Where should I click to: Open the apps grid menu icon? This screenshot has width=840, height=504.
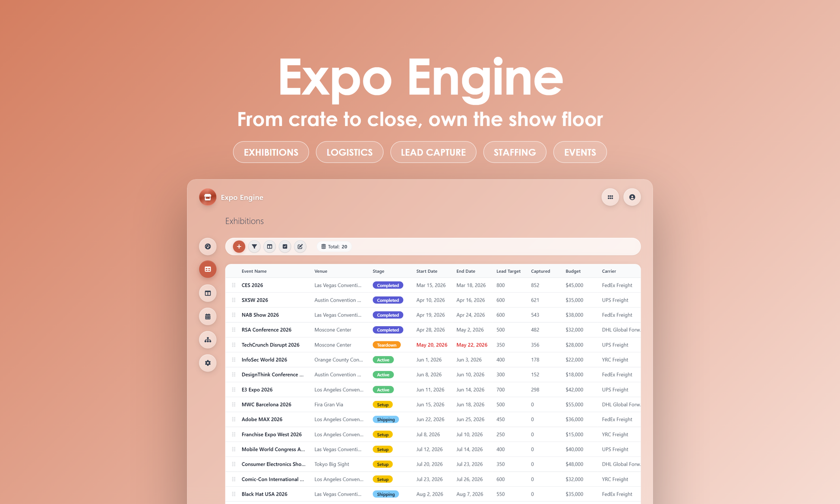pos(610,197)
